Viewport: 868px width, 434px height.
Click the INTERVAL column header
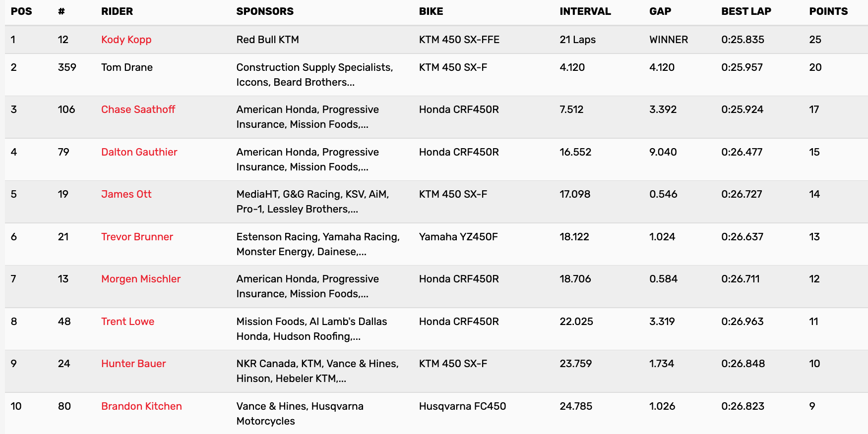point(585,11)
